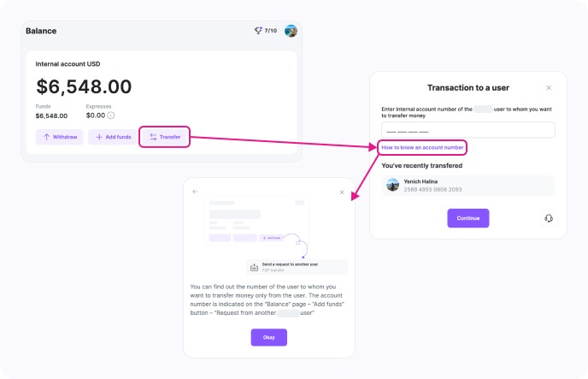Viewport: 588px width, 379px height.
Task: Click the Continue button
Action: [x=467, y=218]
